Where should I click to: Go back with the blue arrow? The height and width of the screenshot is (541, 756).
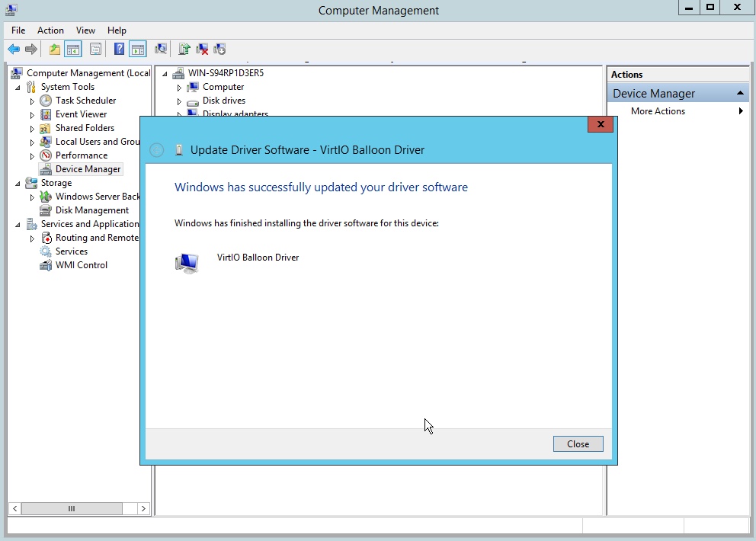[x=14, y=49]
